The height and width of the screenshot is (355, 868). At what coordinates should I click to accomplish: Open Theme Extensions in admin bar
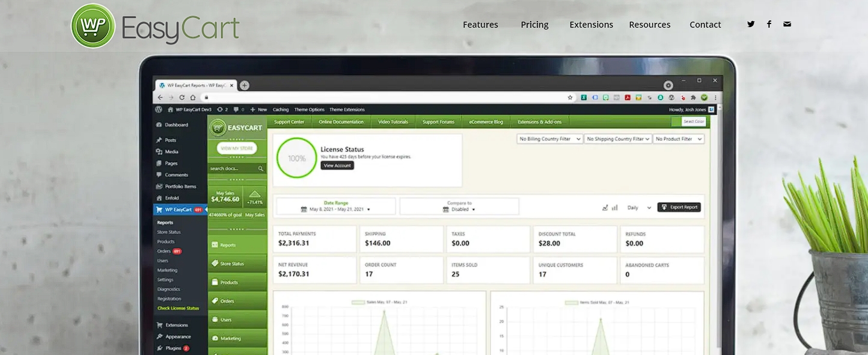coord(347,110)
